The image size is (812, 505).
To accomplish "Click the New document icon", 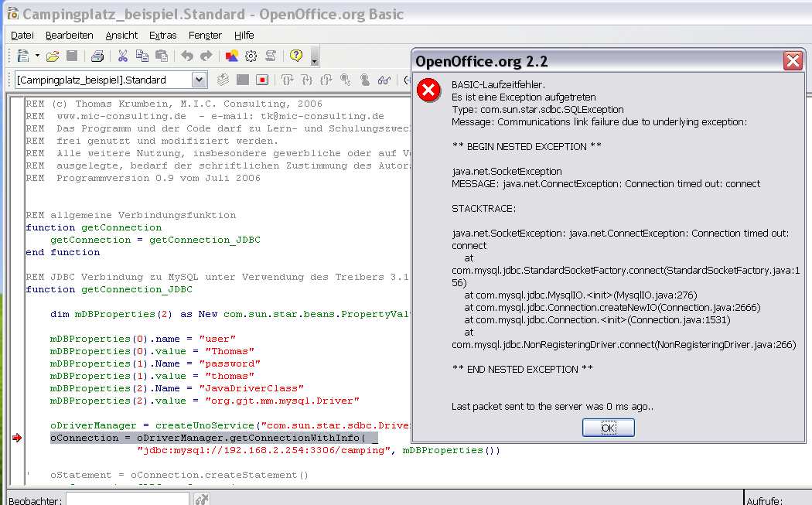I will tap(22, 56).
